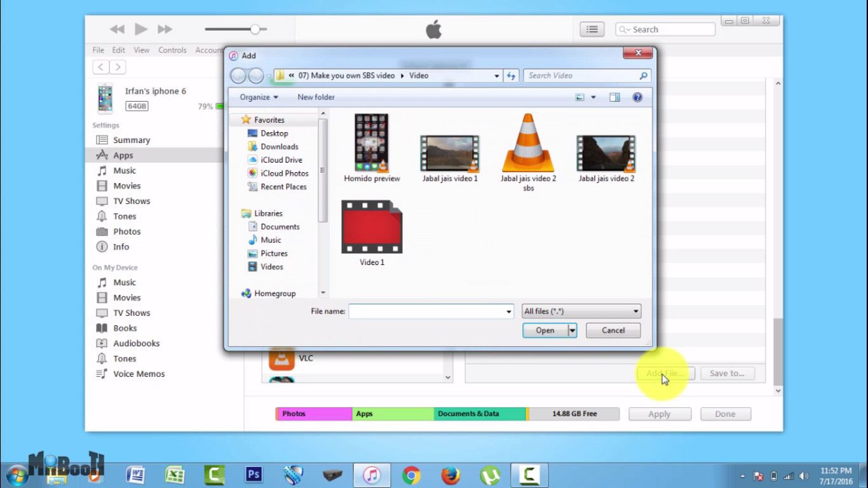Click the Add dialog forward button
Viewport: 868px width, 488px height.
click(x=255, y=76)
